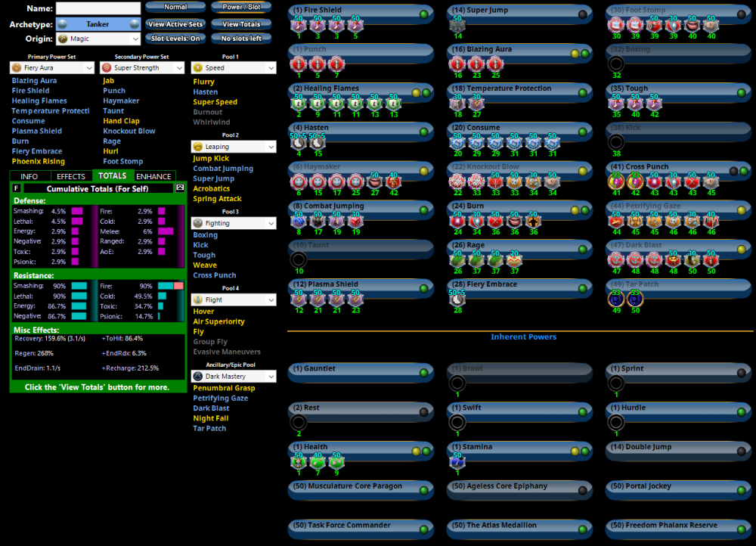
Task: Toggle the Super Jump power on
Action: coord(582,14)
